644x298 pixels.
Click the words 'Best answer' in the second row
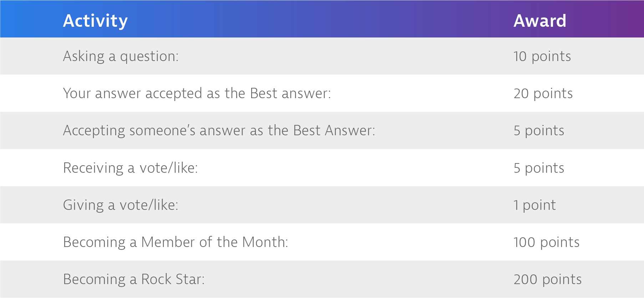[x=288, y=94]
